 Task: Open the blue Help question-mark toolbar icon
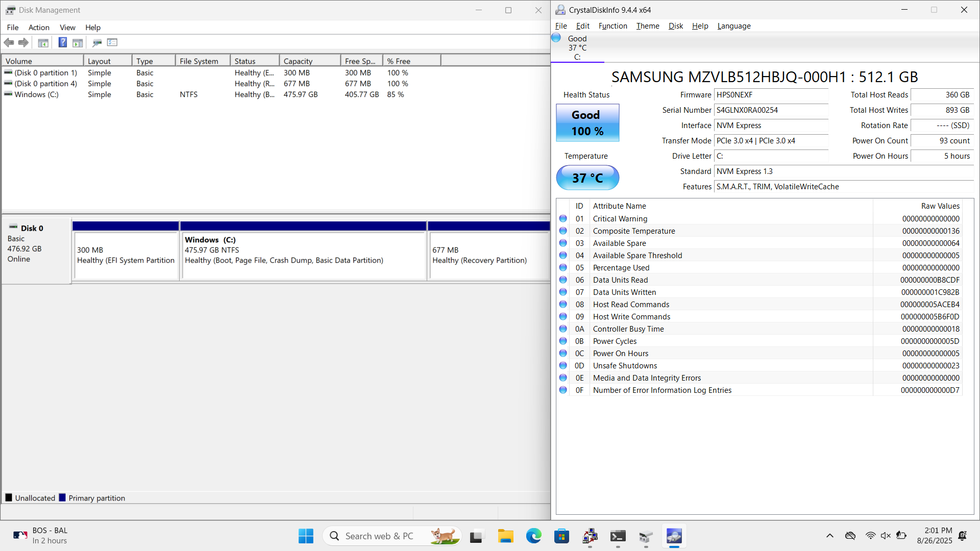point(63,42)
